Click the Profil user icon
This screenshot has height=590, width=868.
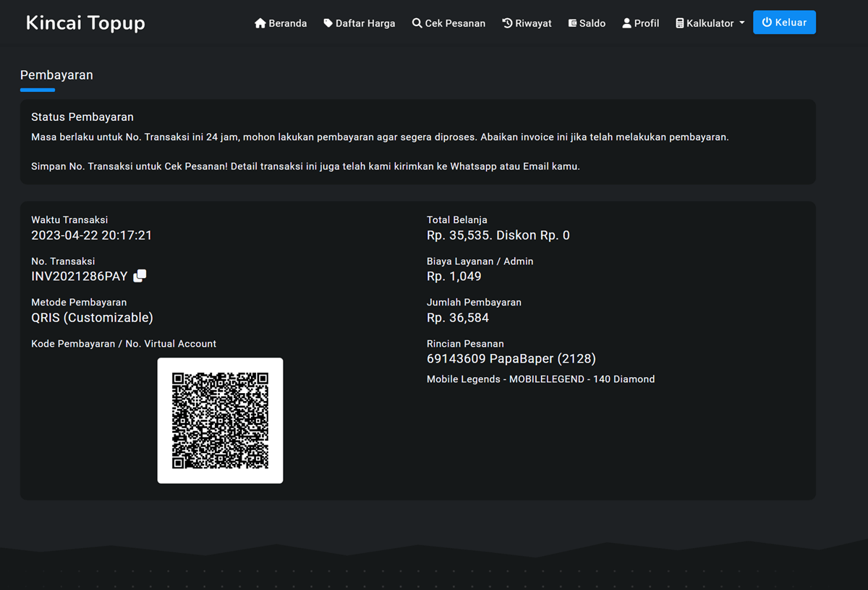click(626, 23)
